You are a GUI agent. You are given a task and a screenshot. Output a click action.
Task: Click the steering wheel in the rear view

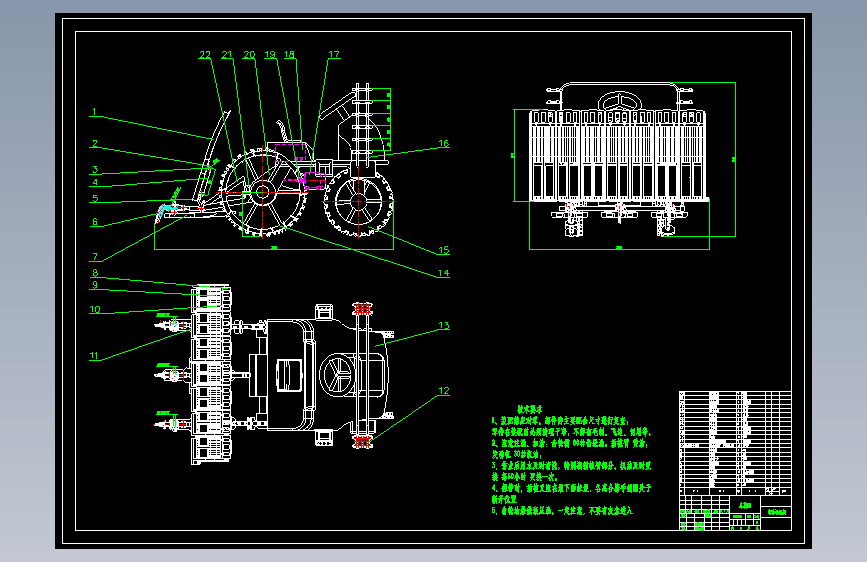(619, 102)
